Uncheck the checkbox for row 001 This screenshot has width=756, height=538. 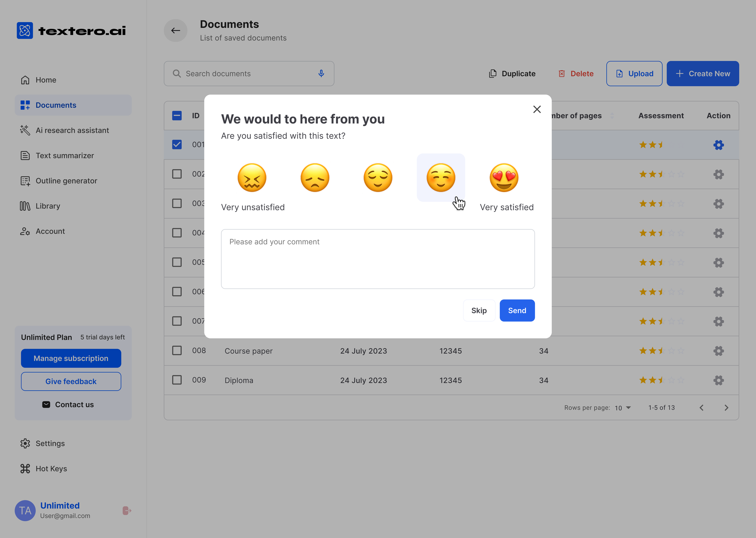point(177,145)
